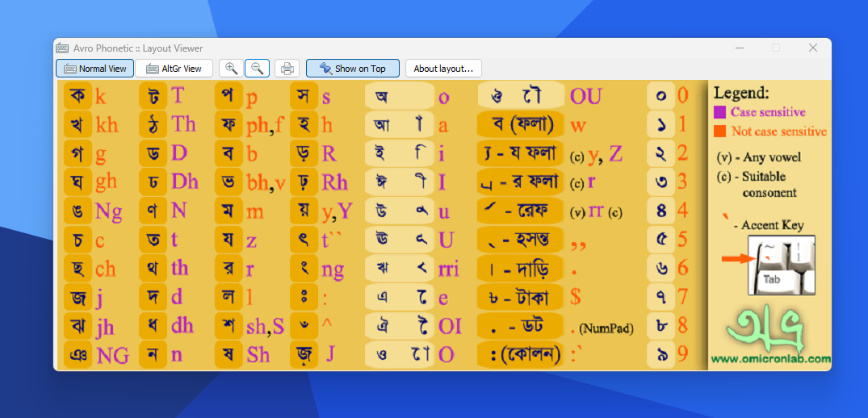This screenshot has height=418, width=868.
Task: Click the orange digit '9' mapping
Action: (682, 354)
